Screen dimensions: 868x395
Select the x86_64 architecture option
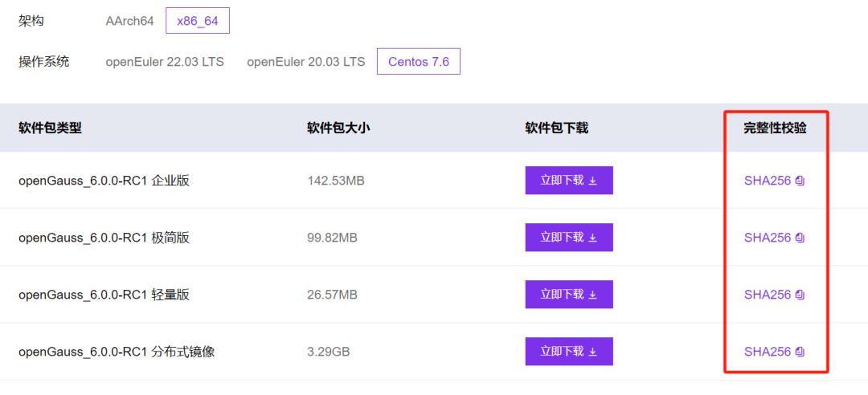tap(198, 21)
